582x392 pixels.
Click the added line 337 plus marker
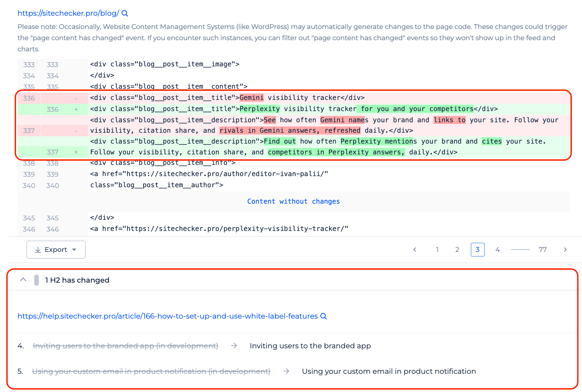[76, 152]
